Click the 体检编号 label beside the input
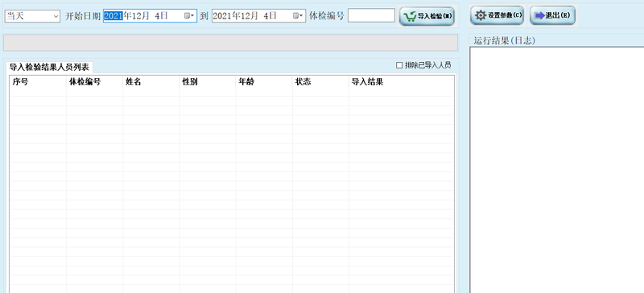Image resolution: width=644 pixels, height=293 pixels. pos(327,16)
